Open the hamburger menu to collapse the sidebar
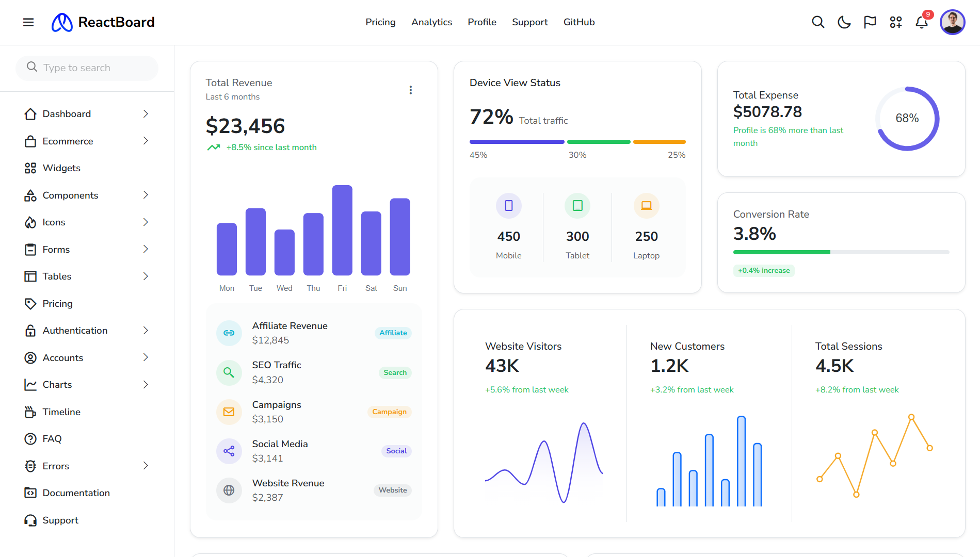 click(28, 22)
